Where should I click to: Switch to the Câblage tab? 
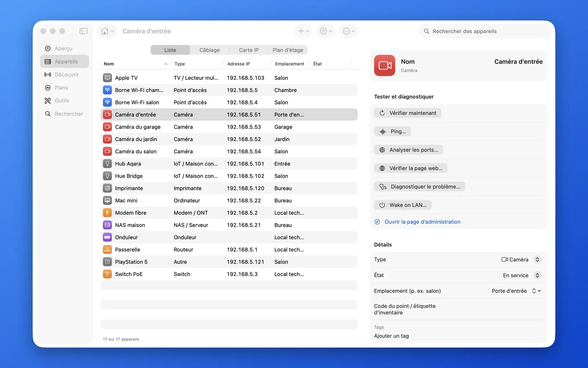point(209,50)
